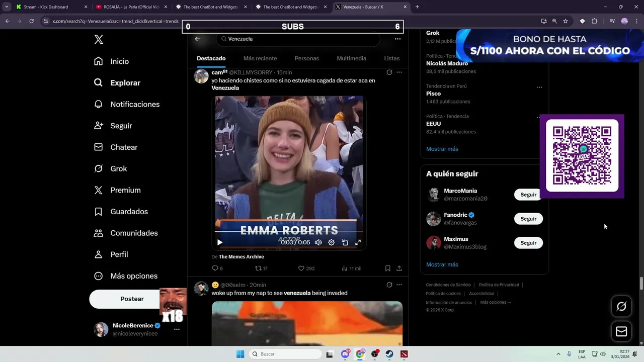Click the Guardados bookmark icon

(x=99, y=212)
